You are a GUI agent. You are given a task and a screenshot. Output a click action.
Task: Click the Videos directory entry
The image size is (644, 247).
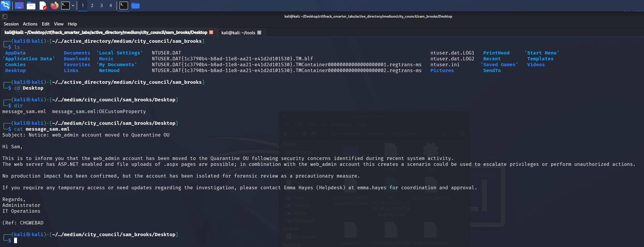(x=536, y=65)
